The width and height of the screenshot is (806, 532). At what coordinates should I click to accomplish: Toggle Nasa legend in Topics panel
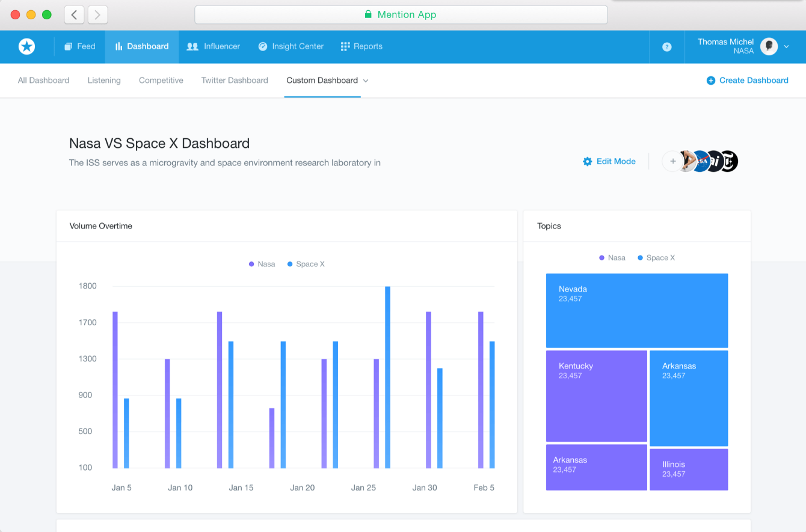[612, 258]
